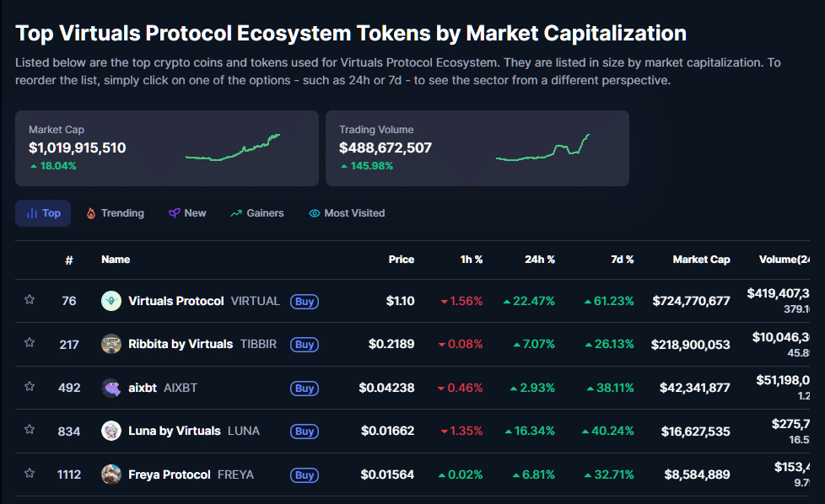Sort tokens by 24h % change
825x504 pixels.
tap(540, 260)
